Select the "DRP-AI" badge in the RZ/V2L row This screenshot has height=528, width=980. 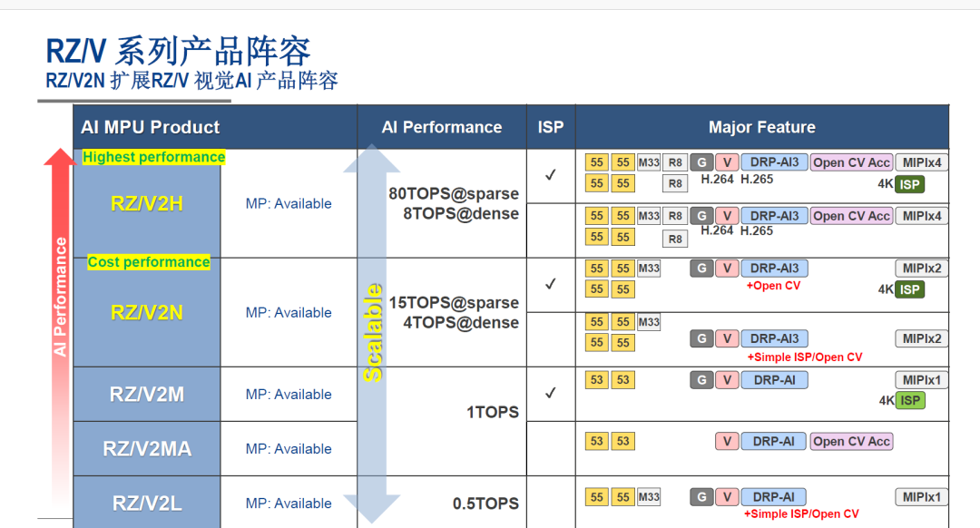point(774,497)
